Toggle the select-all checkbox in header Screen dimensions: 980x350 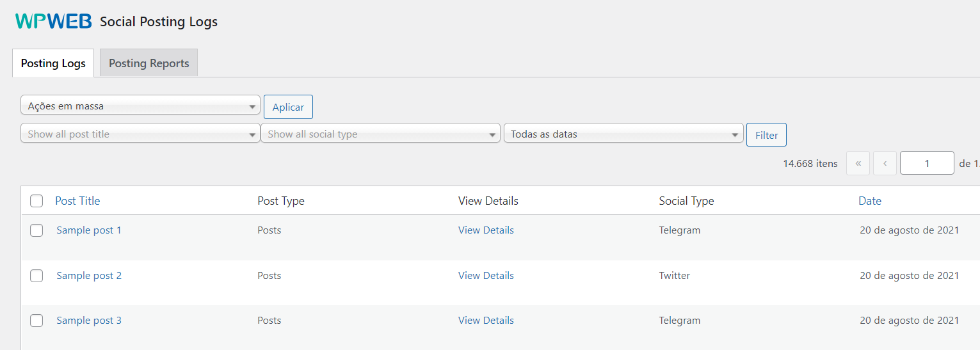click(36, 201)
